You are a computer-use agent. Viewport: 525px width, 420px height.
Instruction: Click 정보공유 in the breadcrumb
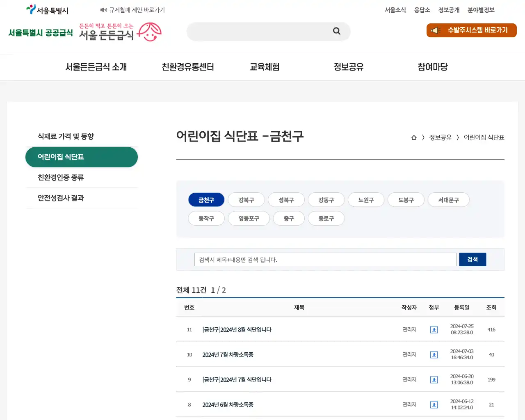(x=440, y=137)
